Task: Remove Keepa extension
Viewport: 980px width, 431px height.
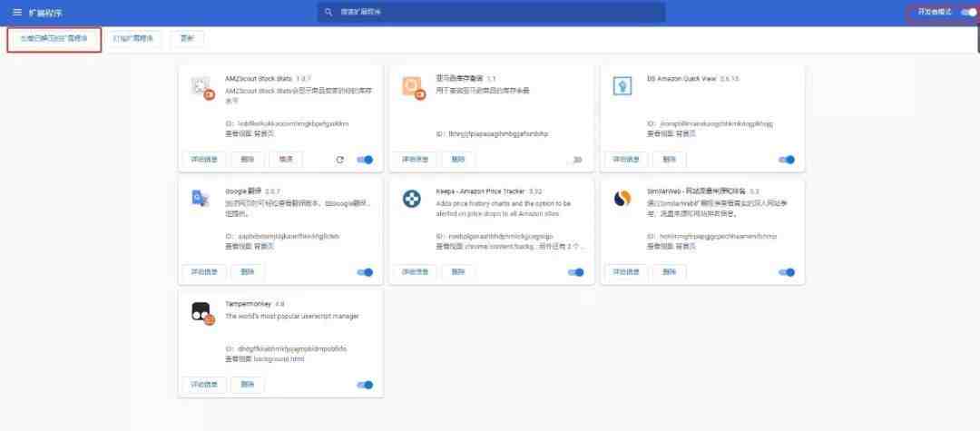Action: pyautogui.click(x=458, y=271)
